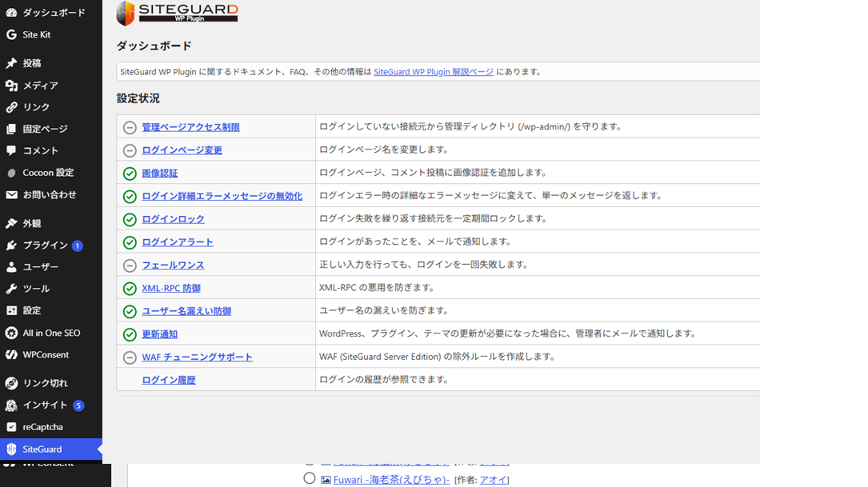Open the ログインアラート link
Image resolution: width=868 pixels, height=487 pixels.
[x=177, y=242]
